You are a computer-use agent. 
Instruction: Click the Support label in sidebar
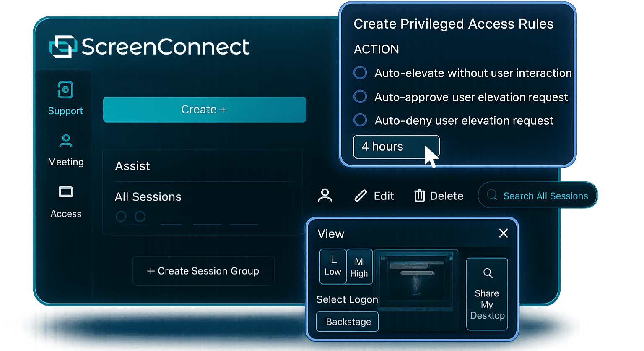click(x=65, y=111)
